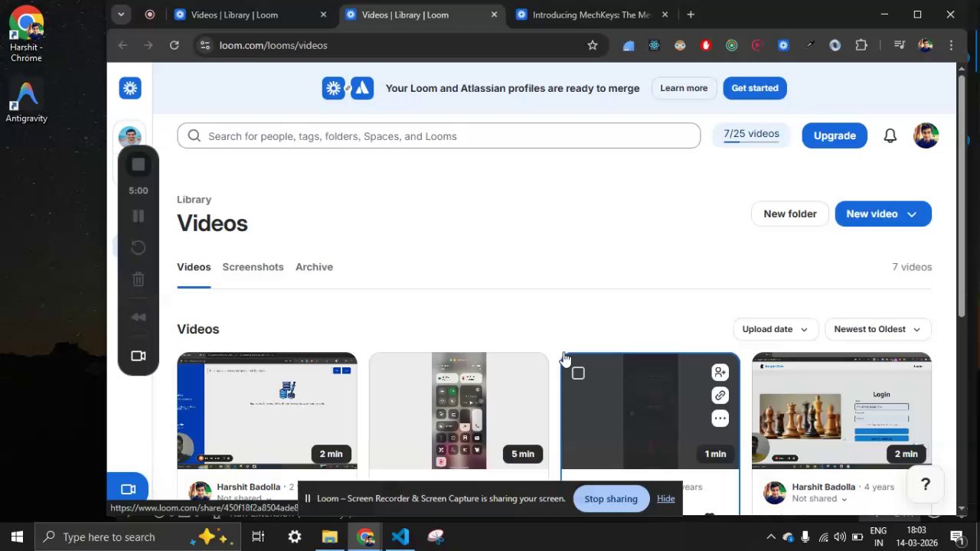Click the blue record video sidebar button

[x=128, y=489]
